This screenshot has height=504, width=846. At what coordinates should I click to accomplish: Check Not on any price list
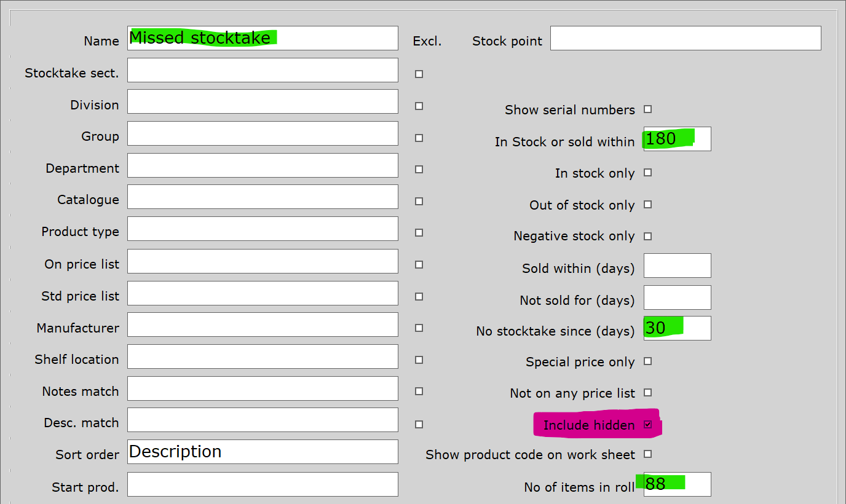point(647,393)
